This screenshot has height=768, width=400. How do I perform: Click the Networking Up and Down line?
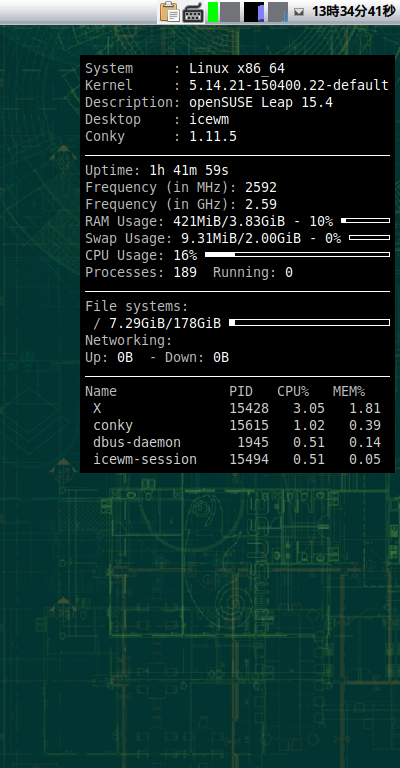(x=157, y=358)
